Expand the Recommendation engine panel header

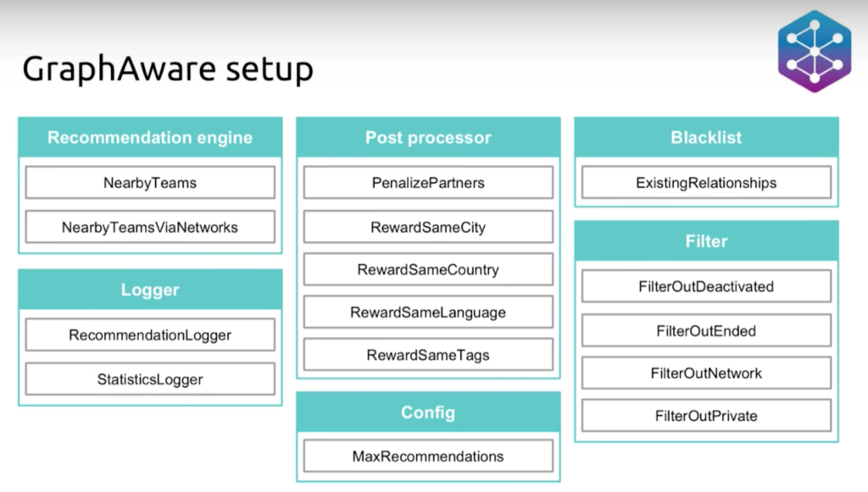click(x=149, y=137)
